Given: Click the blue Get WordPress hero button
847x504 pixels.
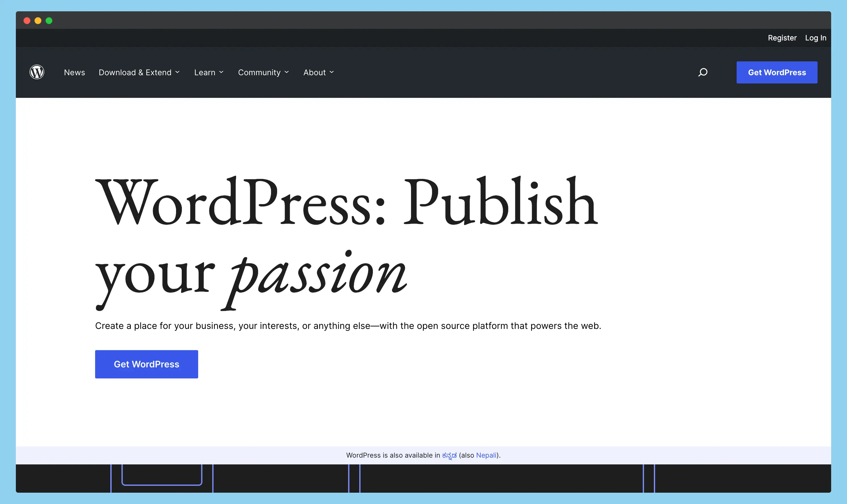Looking at the screenshot, I should 146,364.
